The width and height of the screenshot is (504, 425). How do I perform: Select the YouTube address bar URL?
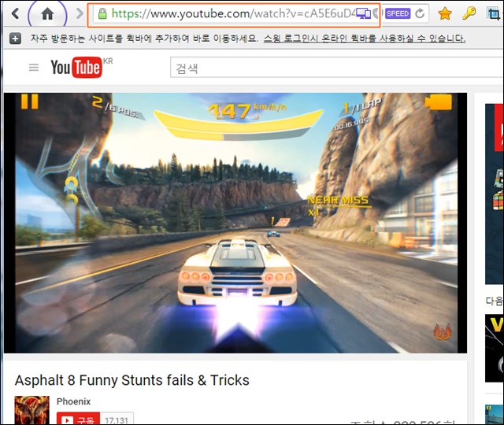(x=233, y=14)
